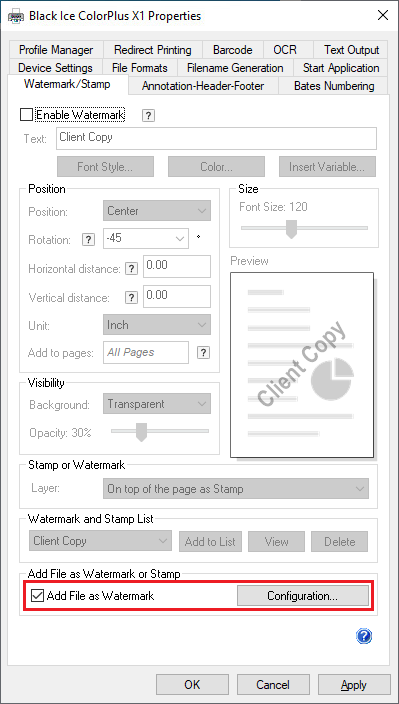Open the Client Copy watermark list dropdown

coord(100,541)
